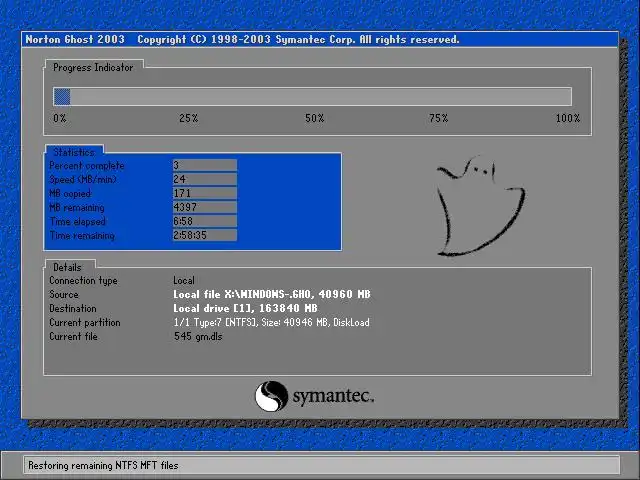Select the Details group label
Screen dimensions: 640x480
point(67,267)
